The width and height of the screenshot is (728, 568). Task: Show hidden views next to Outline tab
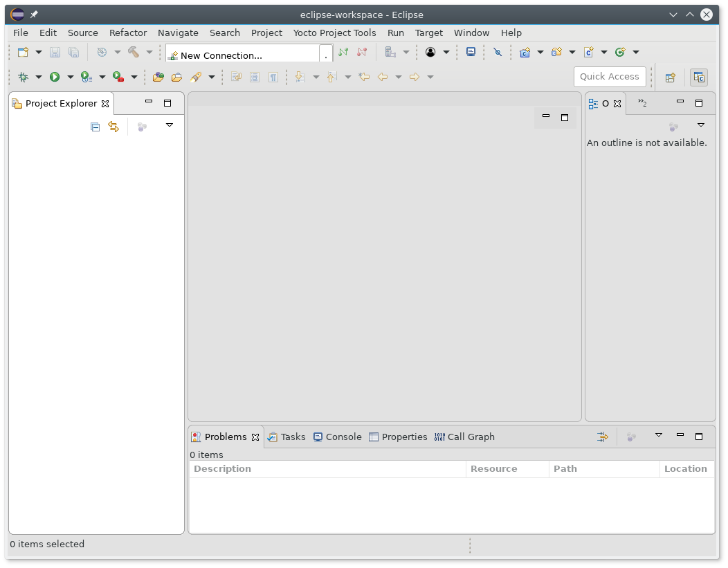[x=642, y=103]
